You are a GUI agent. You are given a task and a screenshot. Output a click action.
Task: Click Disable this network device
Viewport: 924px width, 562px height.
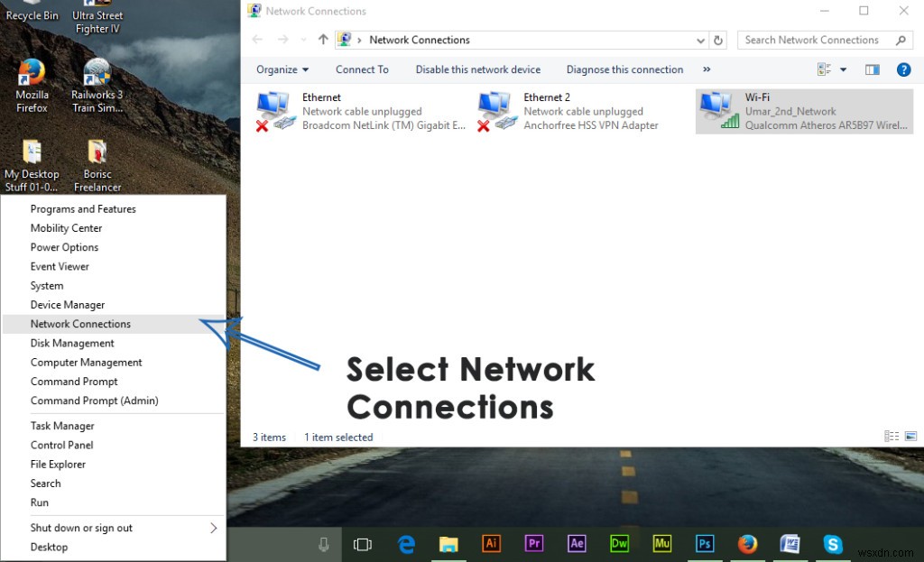pyautogui.click(x=477, y=69)
